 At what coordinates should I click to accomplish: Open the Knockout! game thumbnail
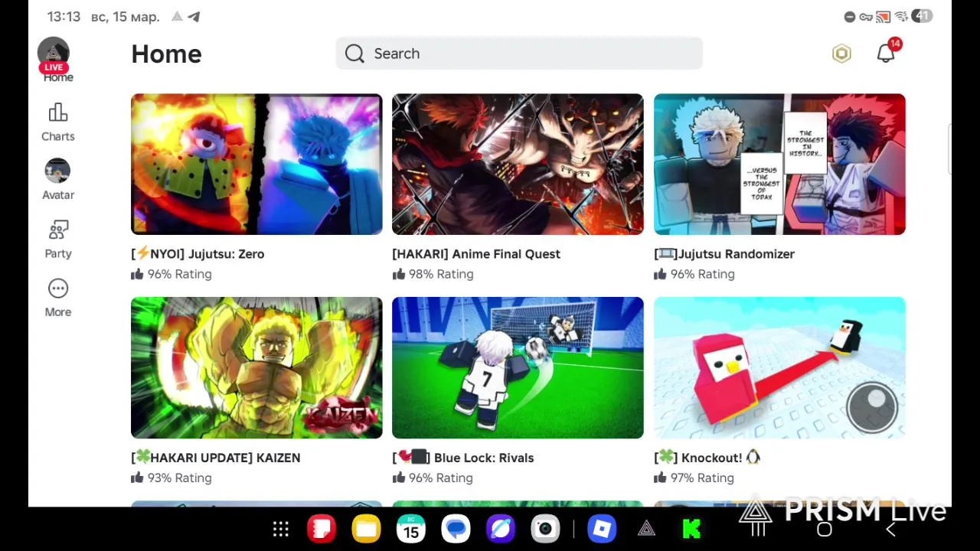click(x=779, y=367)
